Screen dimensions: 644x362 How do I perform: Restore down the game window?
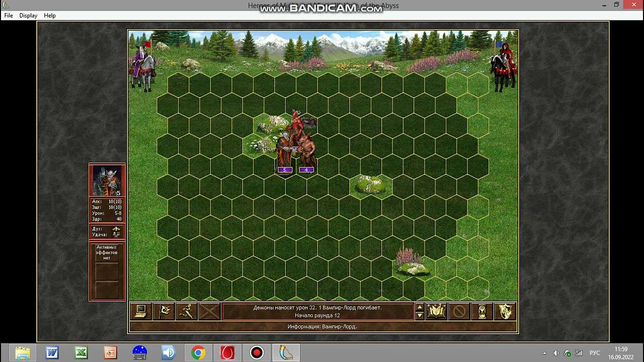coord(616,5)
